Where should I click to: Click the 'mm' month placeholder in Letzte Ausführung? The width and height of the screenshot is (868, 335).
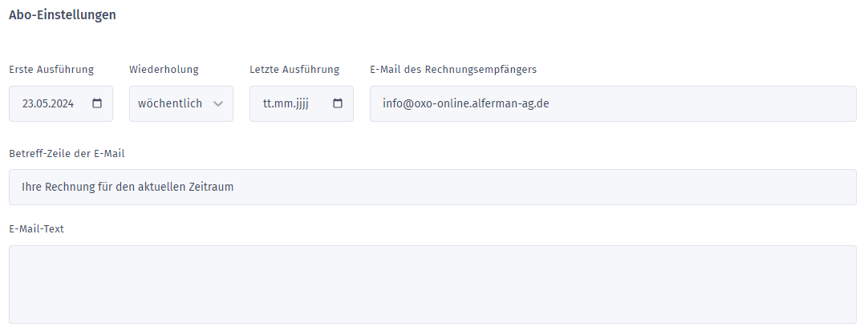(283, 103)
